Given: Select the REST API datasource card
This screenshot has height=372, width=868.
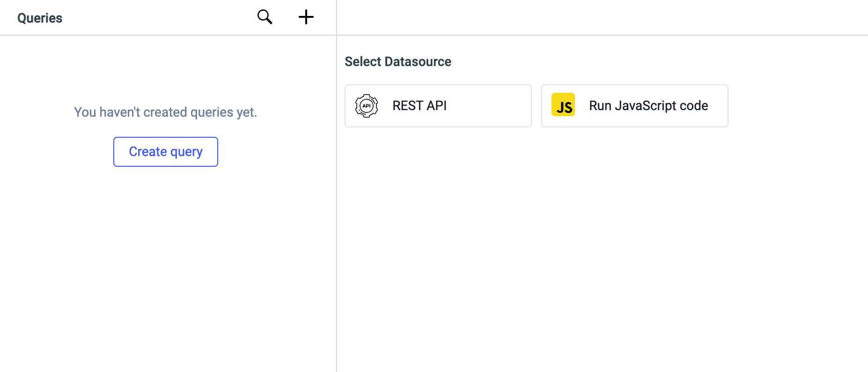Looking at the screenshot, I should click(438, 106).
